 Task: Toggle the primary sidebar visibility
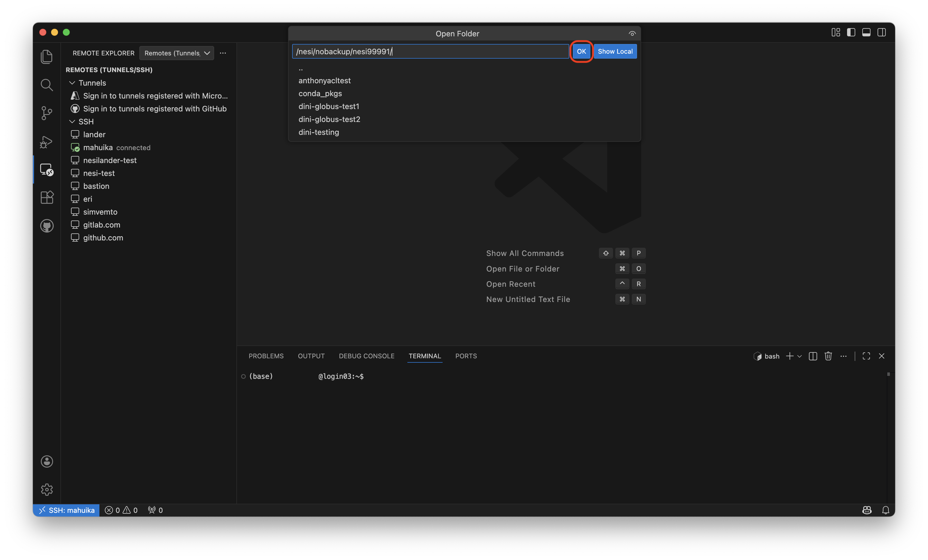coord(851,32)
